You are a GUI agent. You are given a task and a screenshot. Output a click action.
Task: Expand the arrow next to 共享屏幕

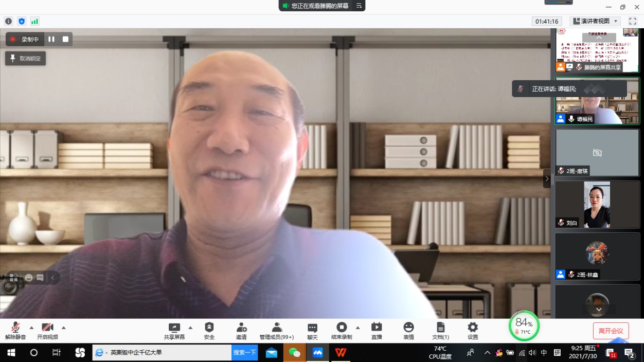pyautogui.click(x=190, y=327)
